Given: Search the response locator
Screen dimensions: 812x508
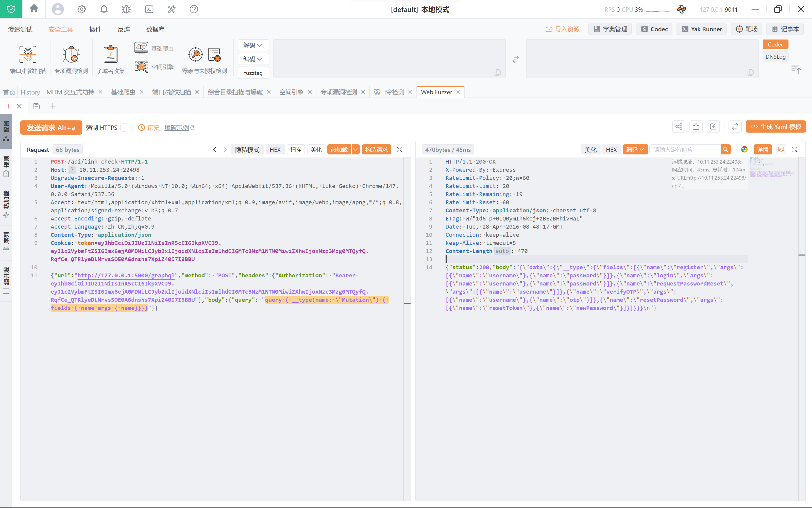Looking at the screenshot, I should [725, 150].
